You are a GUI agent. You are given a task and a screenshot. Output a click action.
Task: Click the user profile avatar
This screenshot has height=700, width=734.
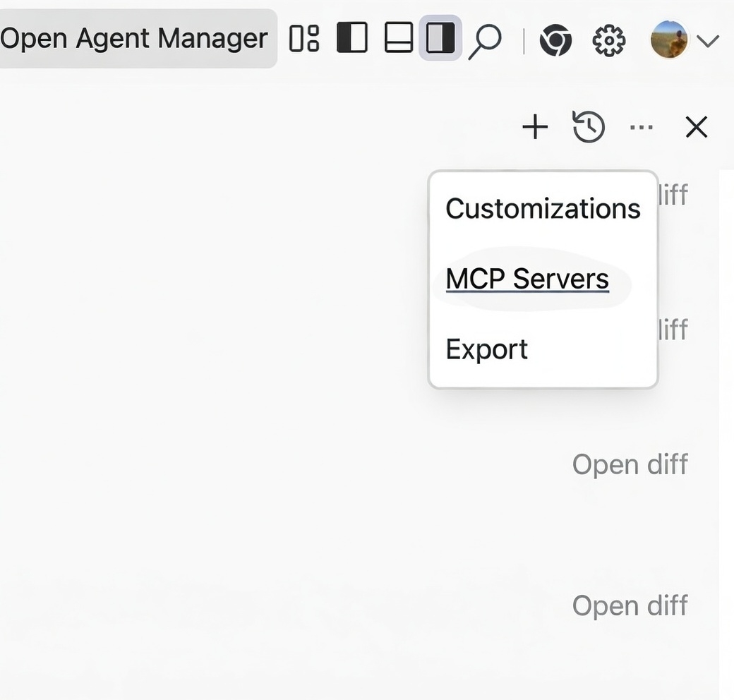[668, 40]
